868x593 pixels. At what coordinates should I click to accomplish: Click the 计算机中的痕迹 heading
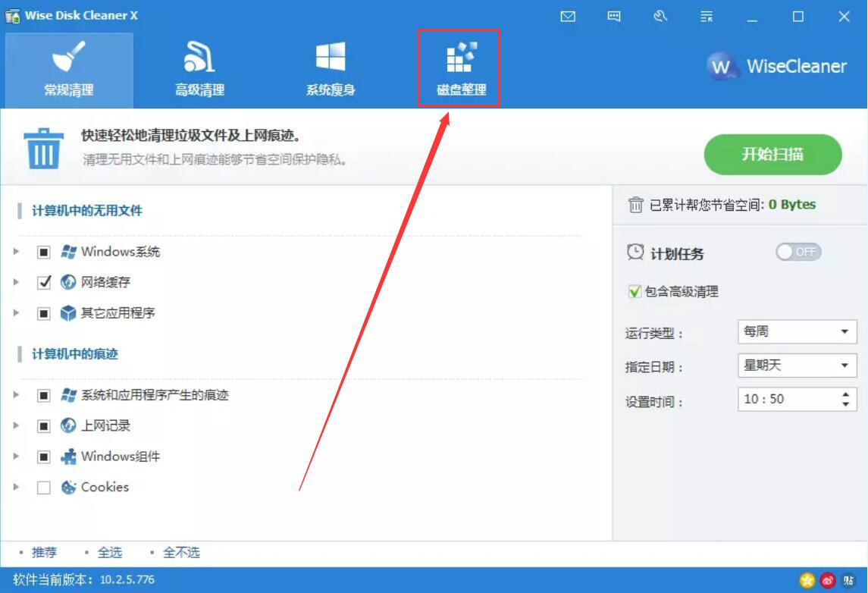pos(75,354)
